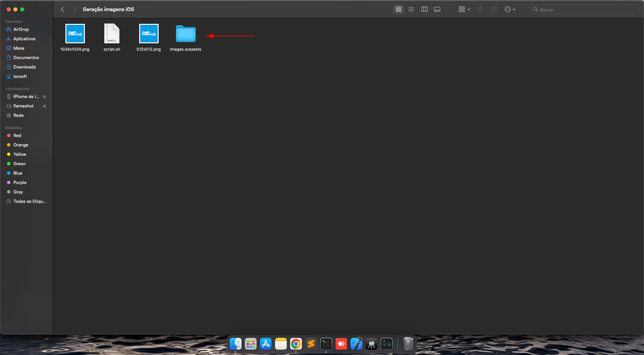Open AnyDesk from the Dock
This screenshot has height=355, width=644.
click(x=341, y=344)
